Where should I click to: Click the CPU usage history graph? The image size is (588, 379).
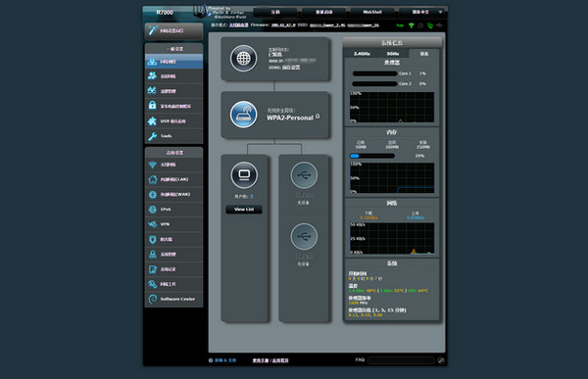(x=392, y=107)
